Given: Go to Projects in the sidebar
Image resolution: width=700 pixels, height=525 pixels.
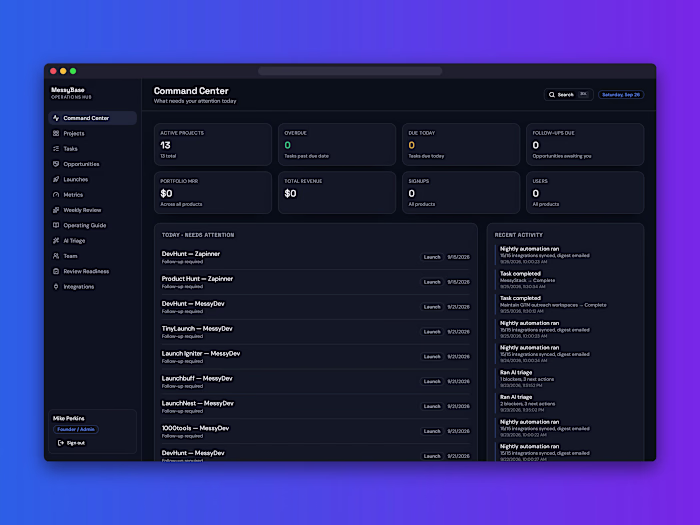Looking at the screenshot, I should pos(74,133).
